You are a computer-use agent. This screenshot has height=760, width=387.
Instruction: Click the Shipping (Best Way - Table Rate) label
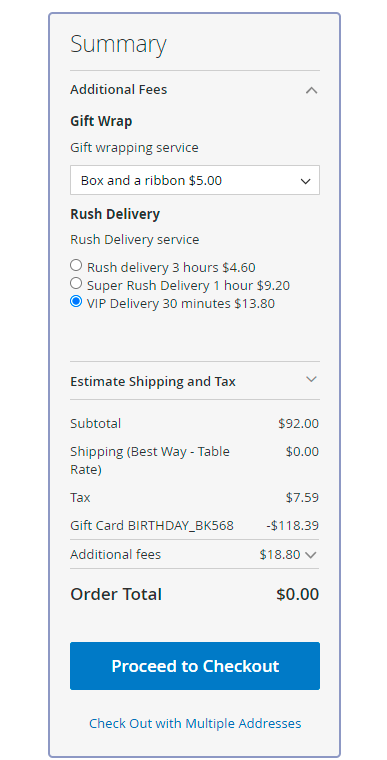click(150, 461)
